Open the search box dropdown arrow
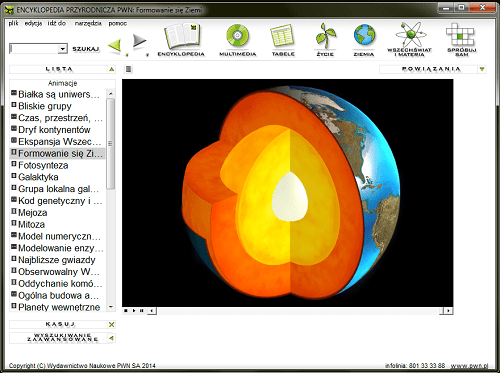The height and width of the screenshot is (373, 500). 62,49
